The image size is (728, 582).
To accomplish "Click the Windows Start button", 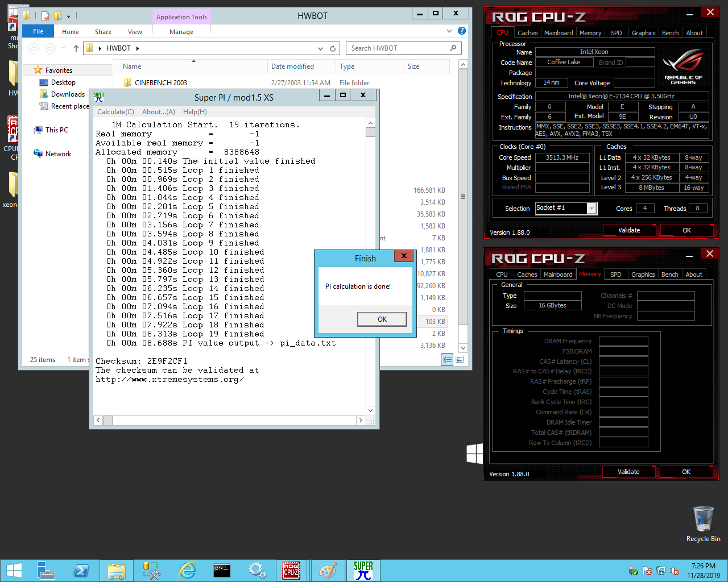I will [14, 571].
